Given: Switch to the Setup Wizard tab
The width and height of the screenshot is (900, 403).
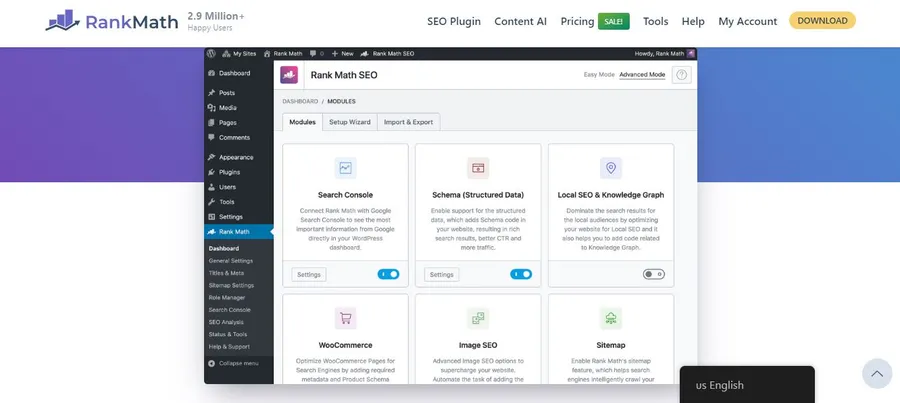Looking at the screenshot, I should 350,122.
